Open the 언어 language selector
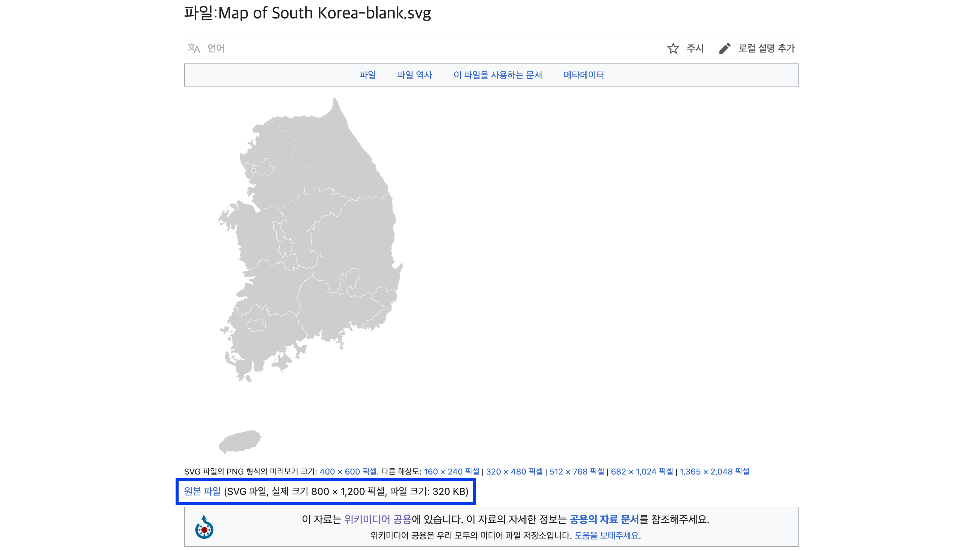980x551 pixels. [216, 48]
